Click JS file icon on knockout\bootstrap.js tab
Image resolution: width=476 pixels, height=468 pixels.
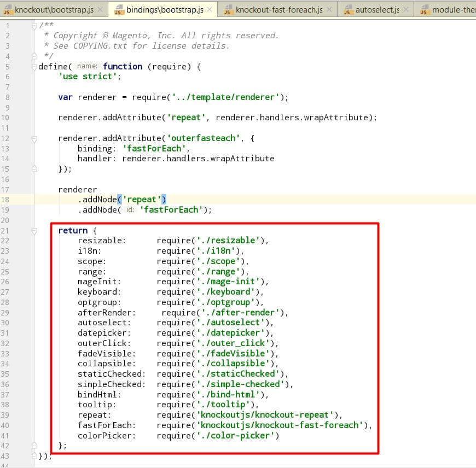[x=8, y=10]
